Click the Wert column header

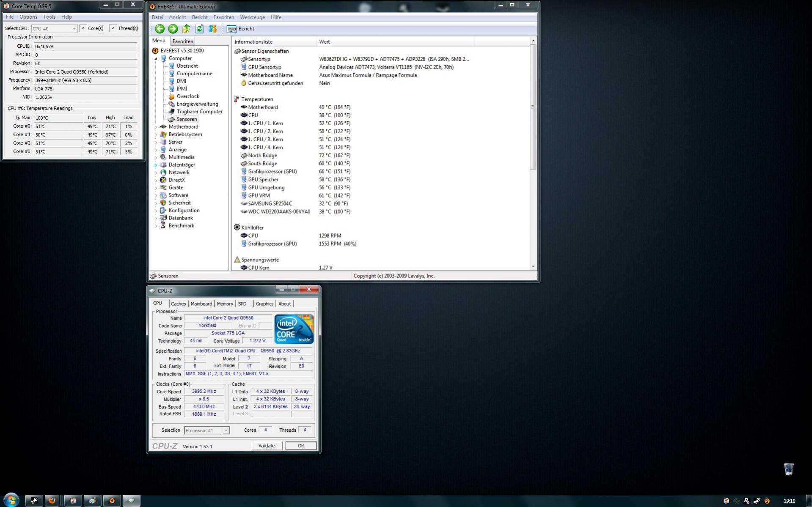pos(395,42)
